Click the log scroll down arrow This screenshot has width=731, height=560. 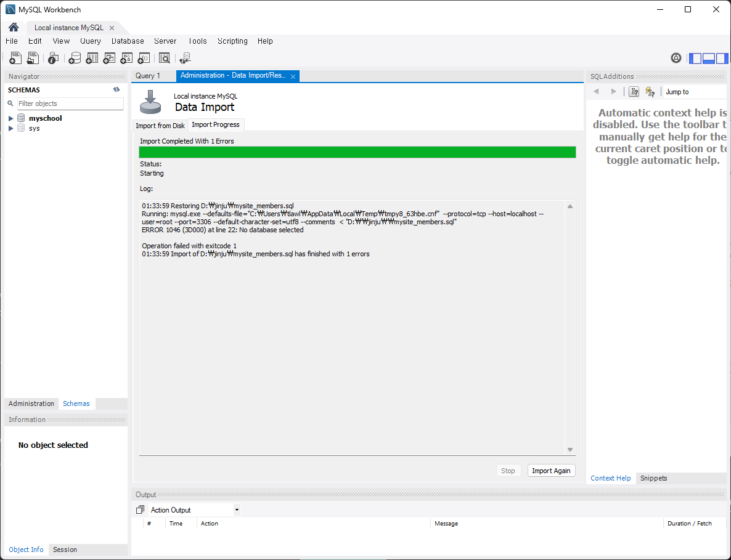(x=570, y=450)
